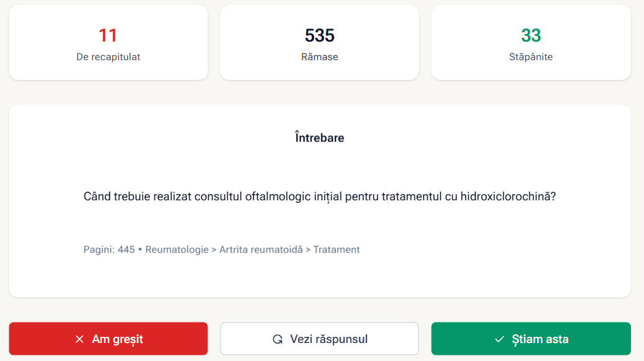
Task: Click the Întrebare heading
Action: [x=320, y=138]
